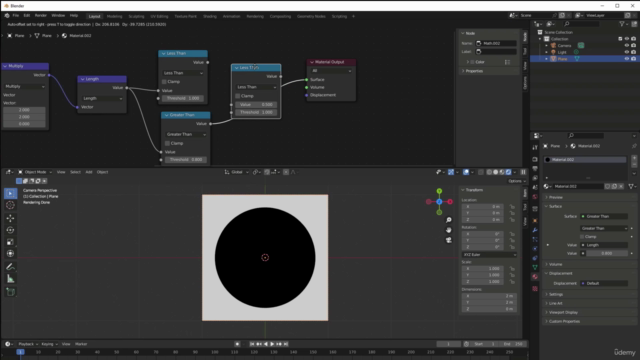Pause viewport render preview
This screenshot has height=360, width=640.
[523, 172]
